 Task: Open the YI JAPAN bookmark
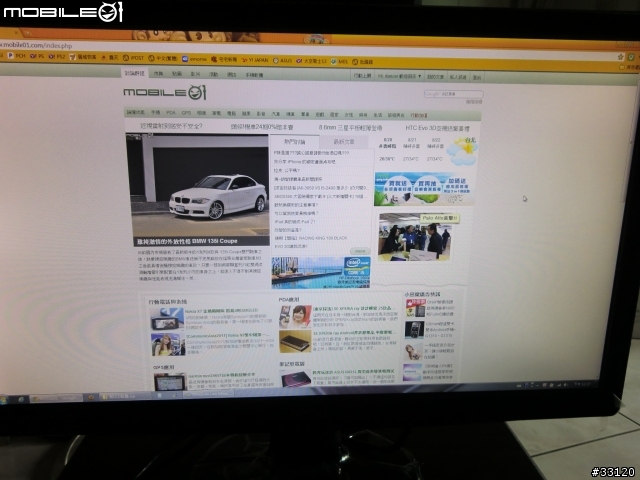point(255,60)
